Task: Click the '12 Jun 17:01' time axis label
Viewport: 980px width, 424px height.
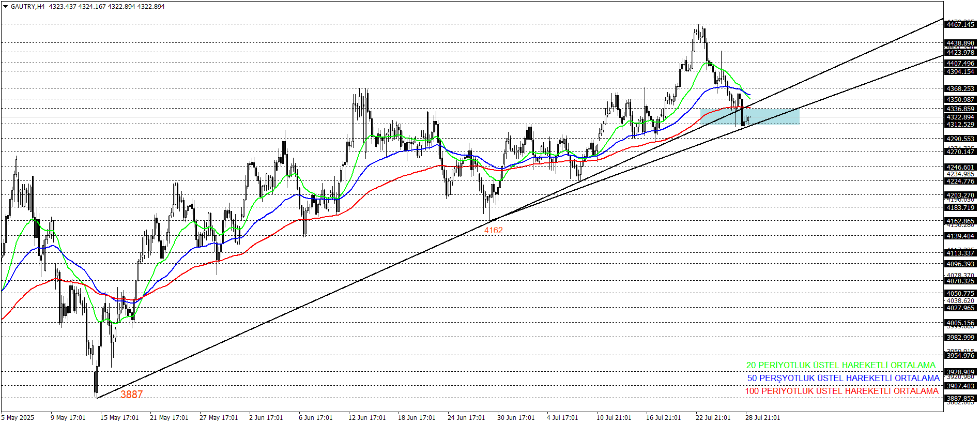Action: (367, 418)
